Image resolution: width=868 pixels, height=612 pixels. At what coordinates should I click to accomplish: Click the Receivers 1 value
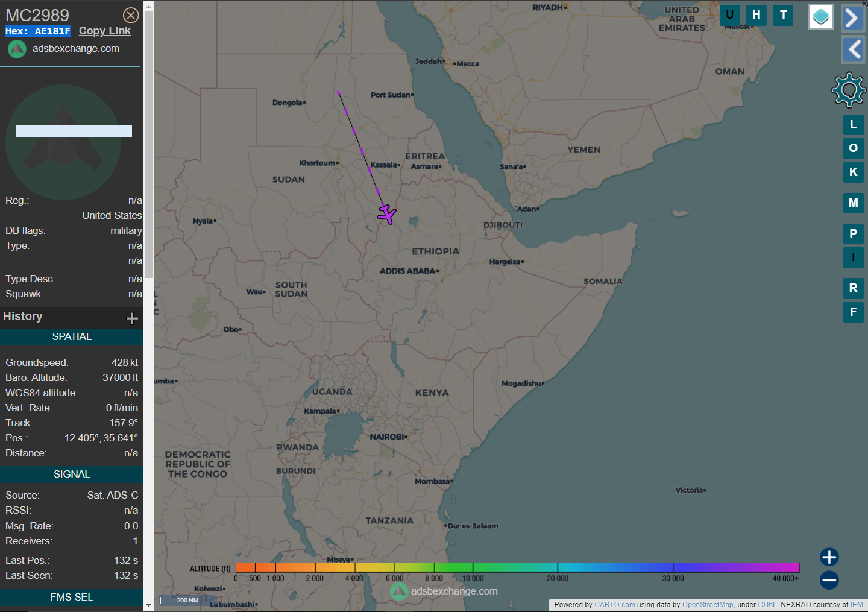(x=136, y=541)
